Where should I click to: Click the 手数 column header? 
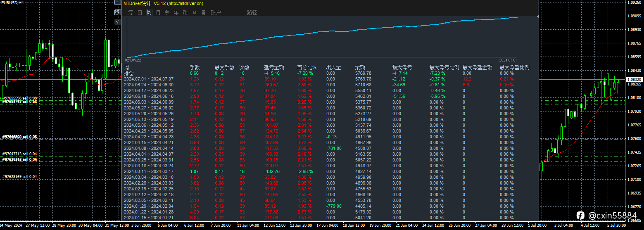tap(195, 67)
